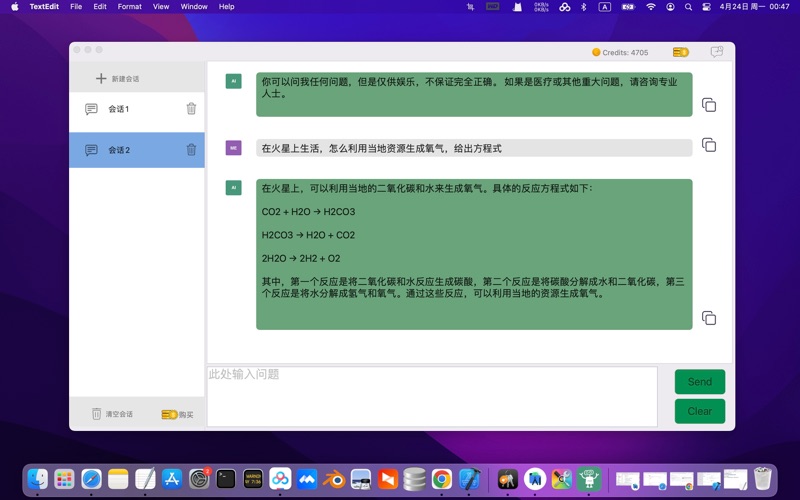Focus the 此处输入问题 question input box
Screen dimensions: 800x500
point(432,396)
